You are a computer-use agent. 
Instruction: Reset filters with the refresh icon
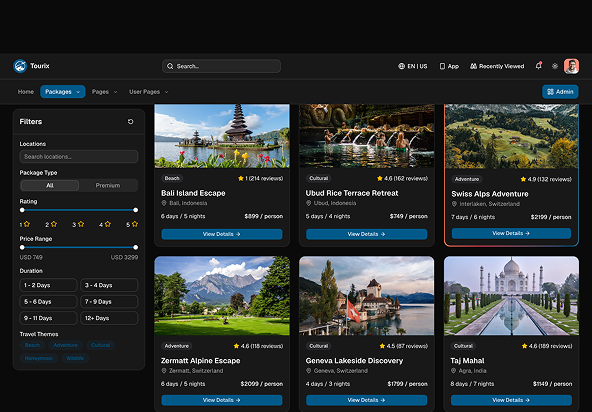point(130,122)
